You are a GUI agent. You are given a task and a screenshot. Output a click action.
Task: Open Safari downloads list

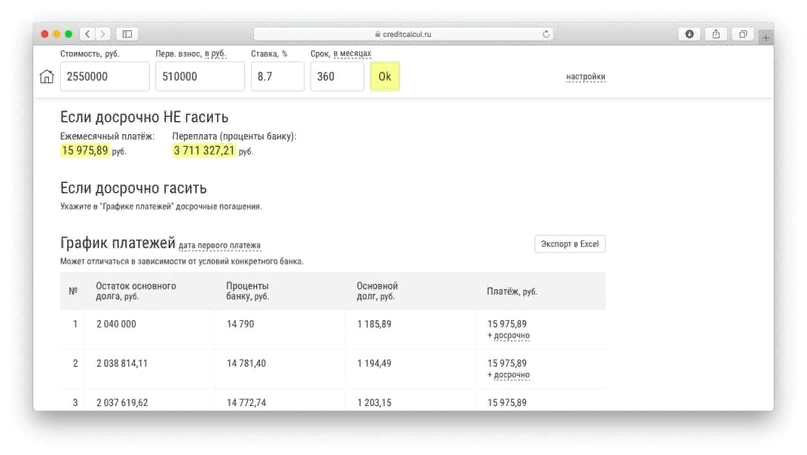coord(689,34)
